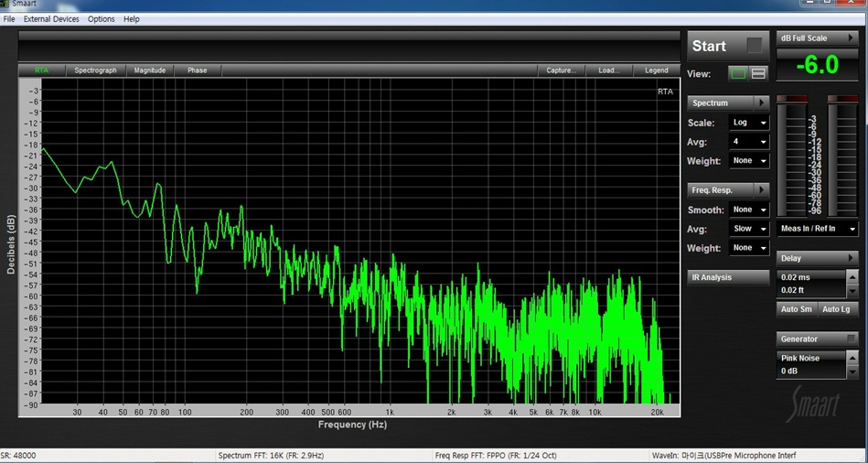Click the Spectrum FFT: 16K status text

tap(271, 456)
